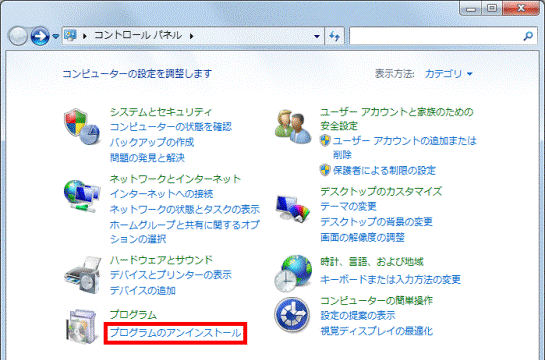Open ホームグループと共有に関するオプションの選択 link
The height and width of the screenshot is (360, 545).
tap(185, 231)
